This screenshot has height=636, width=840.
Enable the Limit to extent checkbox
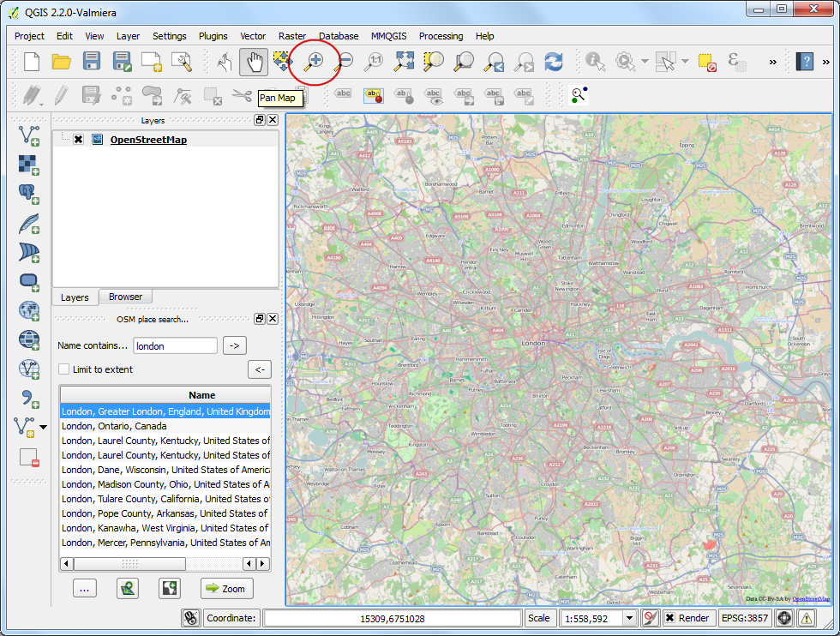point(64,369)
